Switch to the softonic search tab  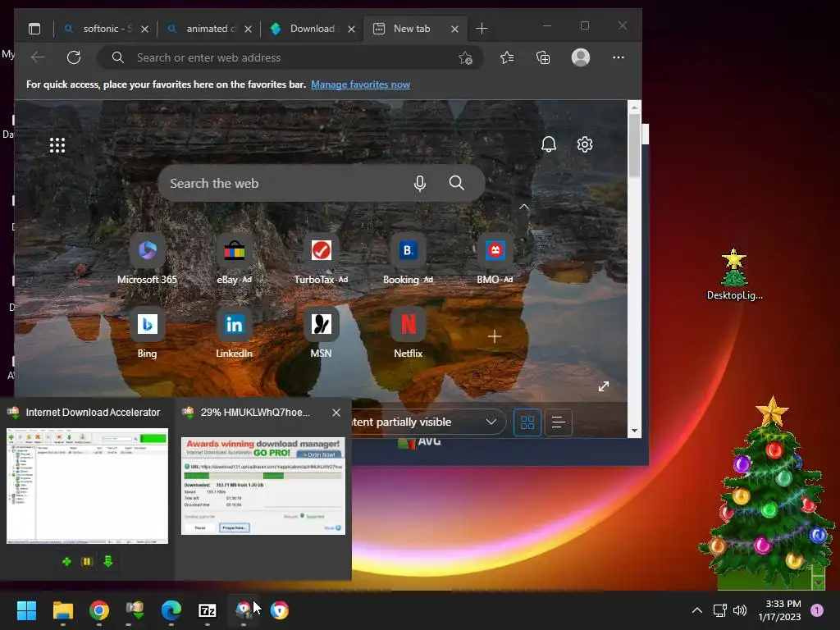106,29
